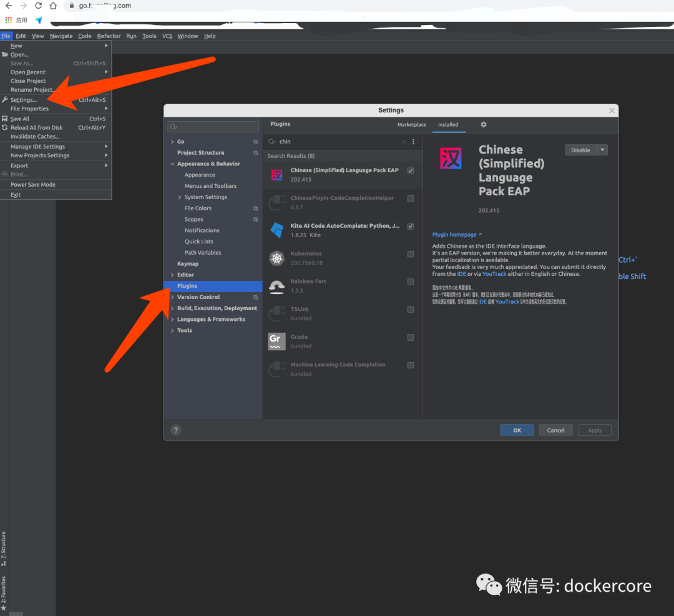This screenshot has width=674, height=616.
Task: Open the plugin settings gear icon
Action: [484, 124]
